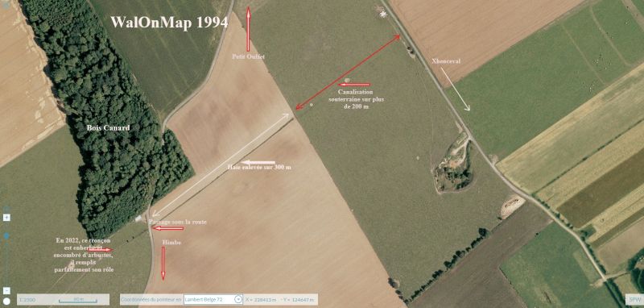The height and width of the screenshot is (308, 644).
Task: Click the 1:2300 map scale value
Action: 27,299
